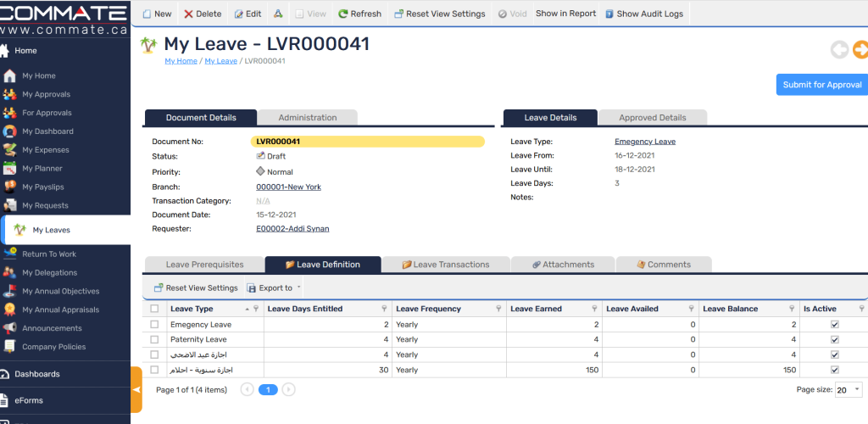The width and height of the screenshot is (868, 424).
Task: Open My Planner in sidebar
Action: pos(42,168)
